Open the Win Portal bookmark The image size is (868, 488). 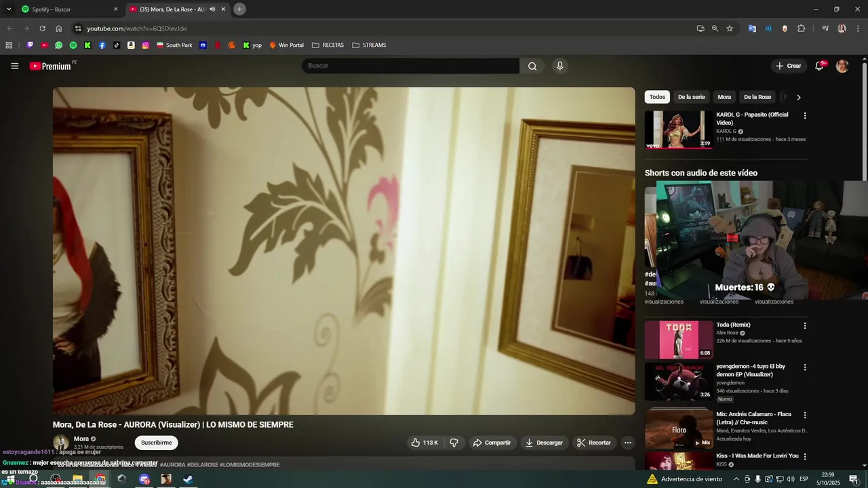[286, 45]
